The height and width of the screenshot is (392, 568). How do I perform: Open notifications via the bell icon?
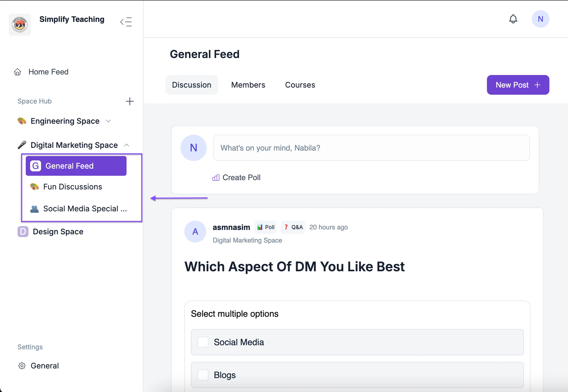pyautogui.click(x=513, y=19)
